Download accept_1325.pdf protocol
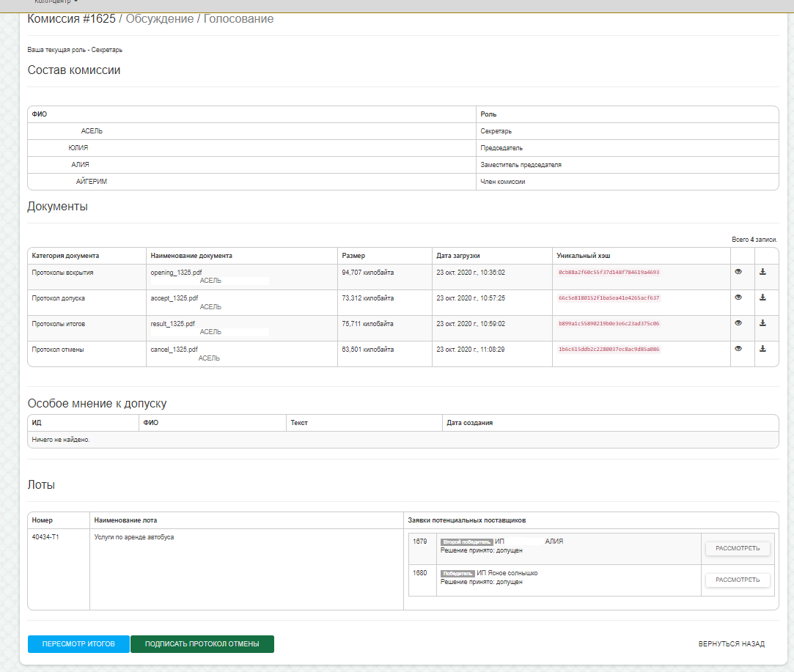 762,298
